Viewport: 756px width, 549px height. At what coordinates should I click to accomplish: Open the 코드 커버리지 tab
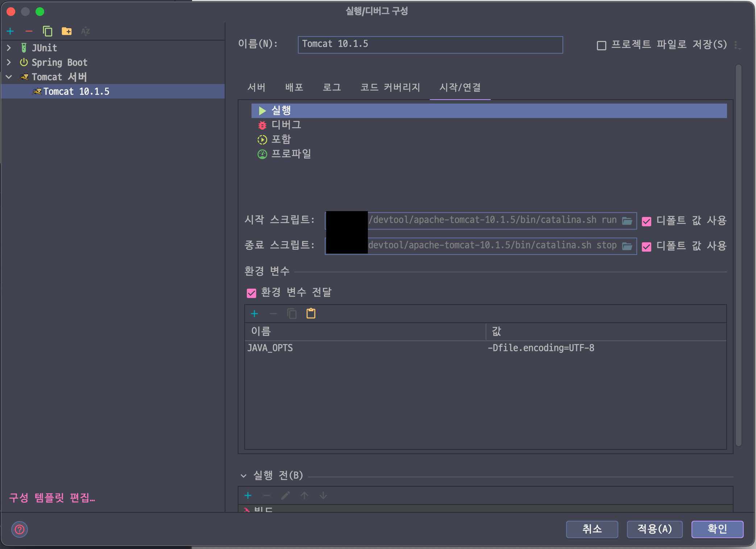point(390,87)
